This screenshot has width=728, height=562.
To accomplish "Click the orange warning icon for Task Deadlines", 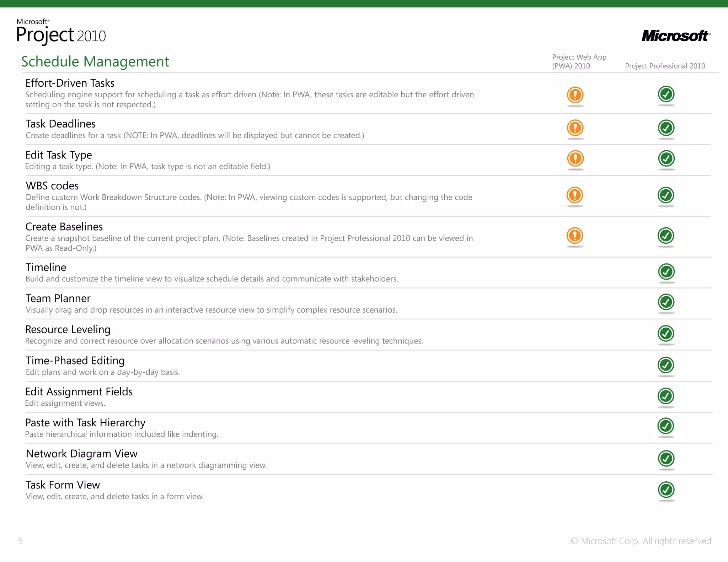I will tap(575, 128).
